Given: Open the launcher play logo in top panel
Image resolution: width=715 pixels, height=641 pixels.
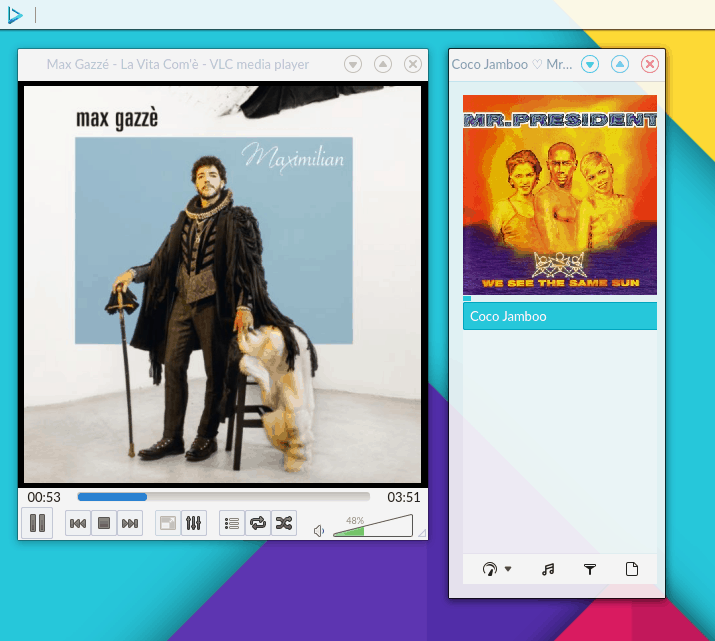Looking at the screenshot, I should [x=15, y=15].
